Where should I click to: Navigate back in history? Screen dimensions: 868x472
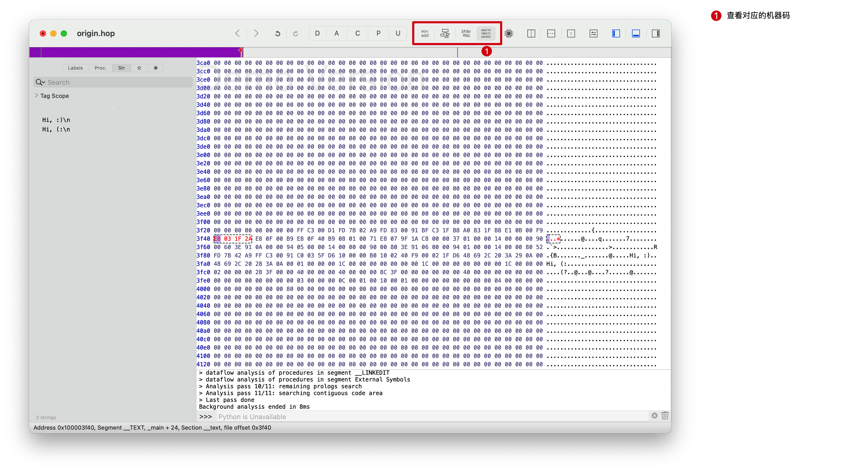point(238,33)
